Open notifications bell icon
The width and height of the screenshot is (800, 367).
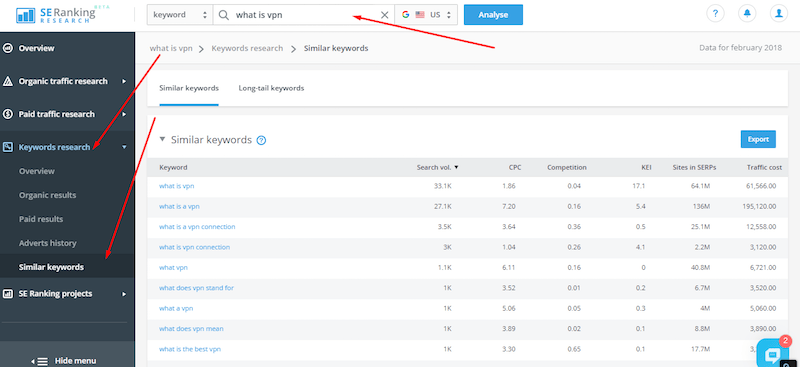(747, 14)
